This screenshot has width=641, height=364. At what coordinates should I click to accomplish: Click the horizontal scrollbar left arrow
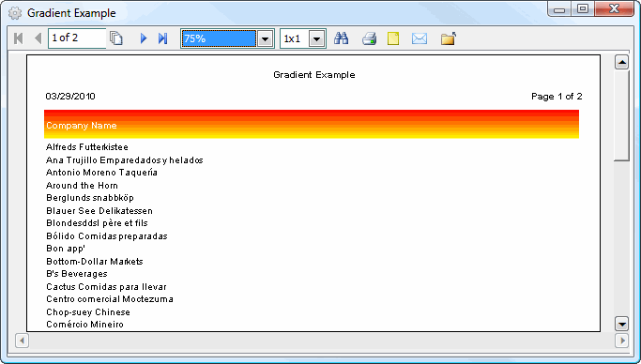click(23, 341)
